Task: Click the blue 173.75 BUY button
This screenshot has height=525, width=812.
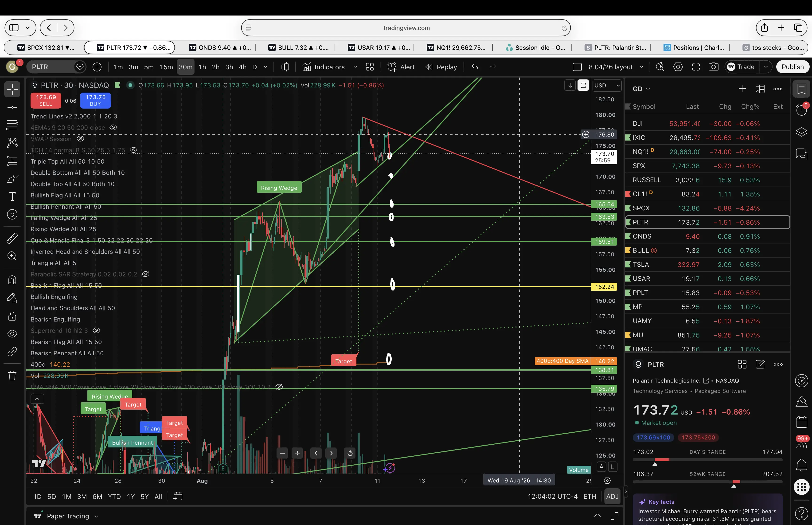Action: point(95,101)
